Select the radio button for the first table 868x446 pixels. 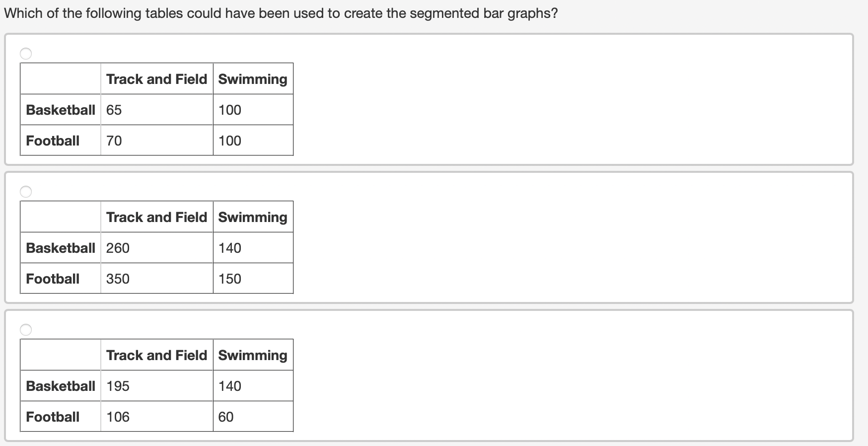[26, 54]
